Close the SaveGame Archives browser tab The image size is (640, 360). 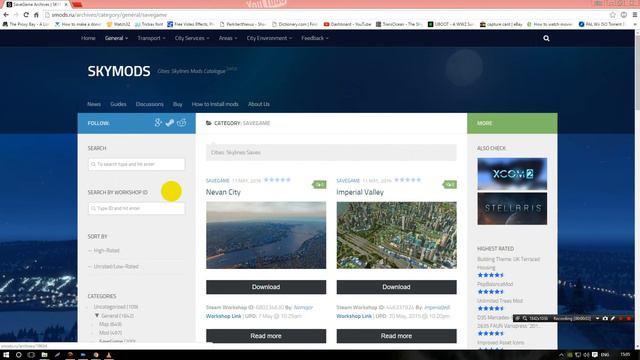pos(66,4)
